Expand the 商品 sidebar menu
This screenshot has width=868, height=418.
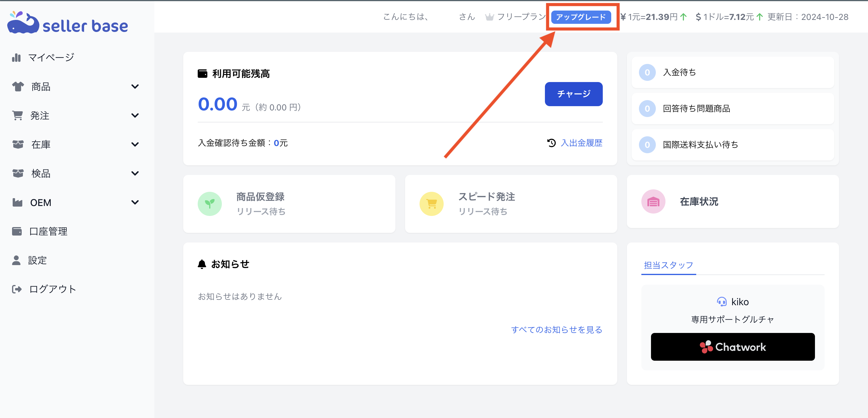(x=135, y=86)
